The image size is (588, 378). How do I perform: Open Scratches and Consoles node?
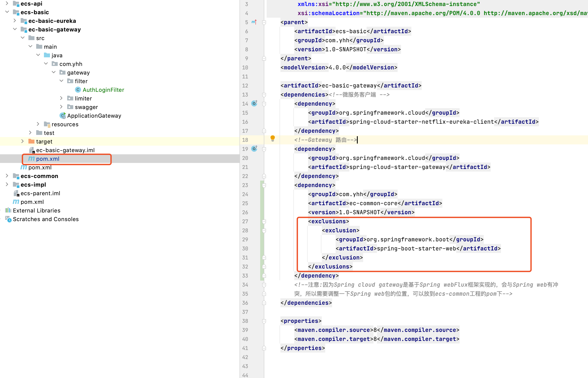[46, 219]
